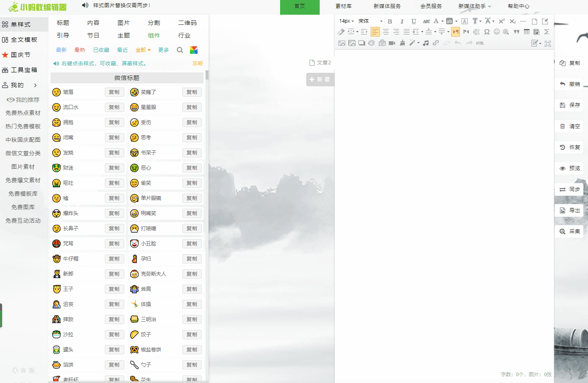Insert a table

coord(527,32)
